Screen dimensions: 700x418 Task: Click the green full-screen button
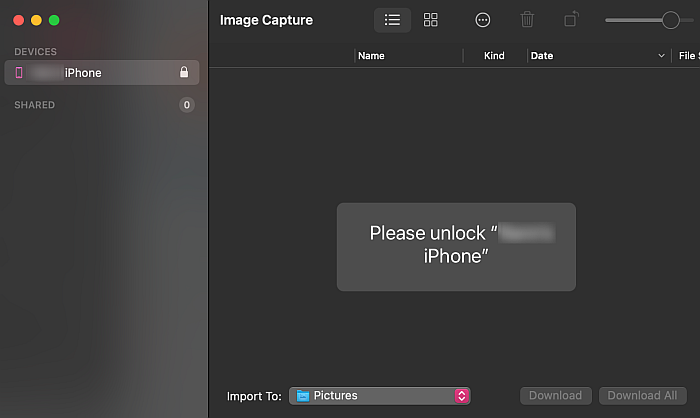click(x=54, y=20)
